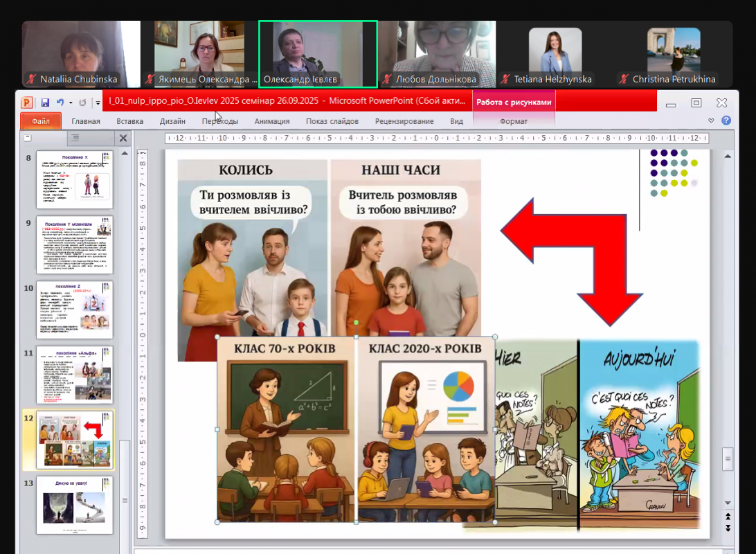Screen dimensions: 756x554
Task: Switch to the Outline view tab icon
Action: coord(75,138)
